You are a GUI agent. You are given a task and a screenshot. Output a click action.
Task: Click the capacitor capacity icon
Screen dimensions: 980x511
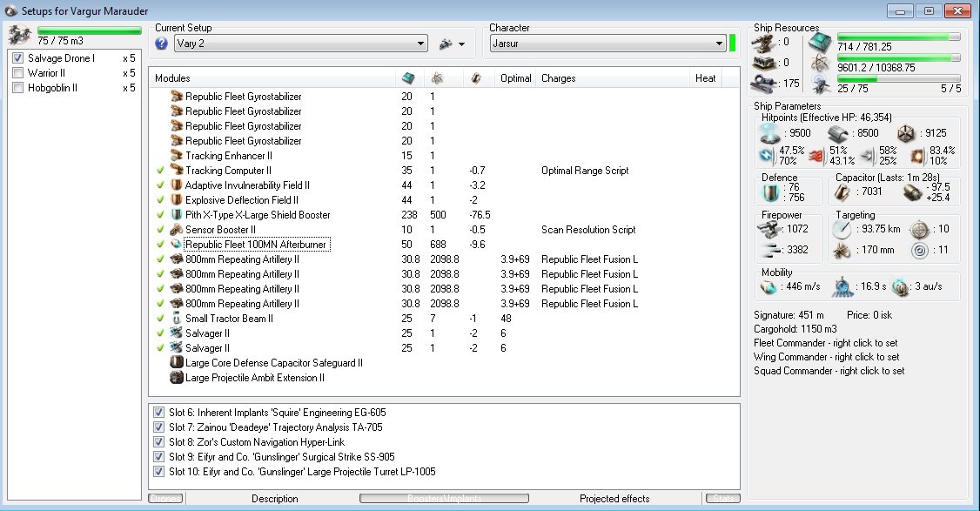pyautogui.click(x=841, y=192)
